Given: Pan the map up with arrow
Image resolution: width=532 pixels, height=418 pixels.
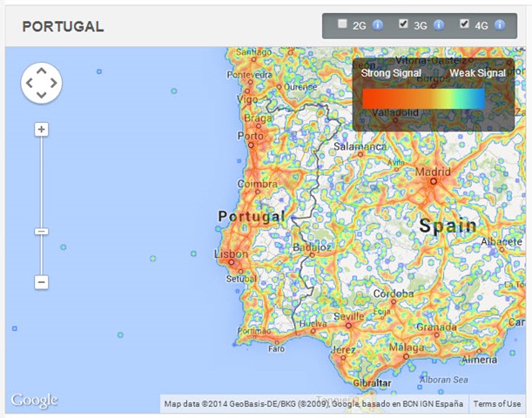Looking at the screenshot, I should pos(42,71).
